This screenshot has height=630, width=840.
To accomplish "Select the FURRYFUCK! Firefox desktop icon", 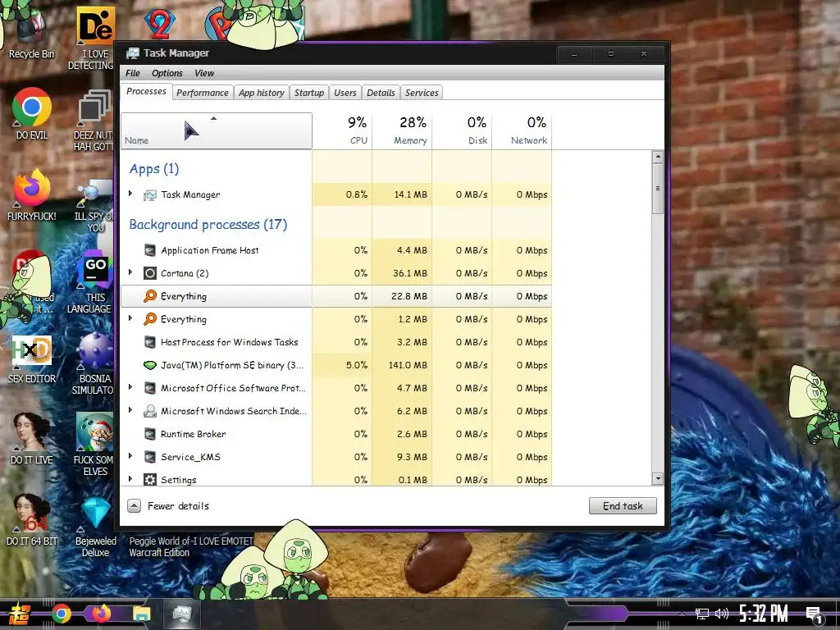I will point(32,195).
